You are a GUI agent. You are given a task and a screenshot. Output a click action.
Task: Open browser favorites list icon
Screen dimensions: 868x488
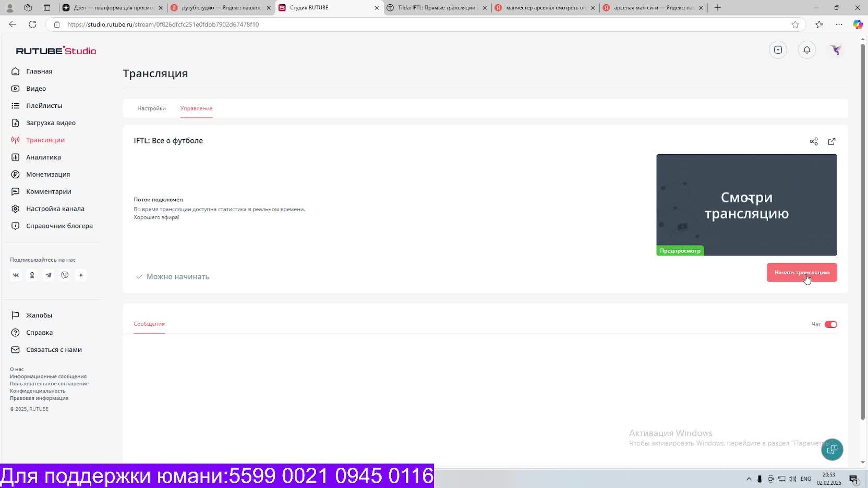click(x=819, y=25)
